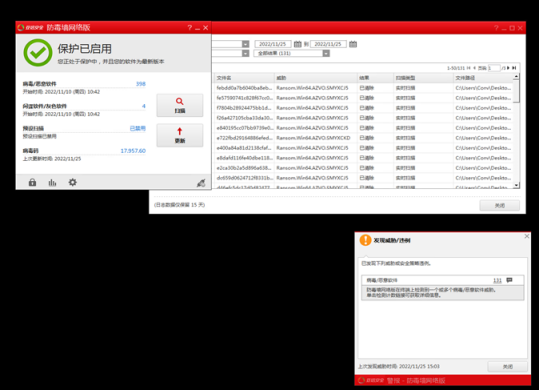This screenshot has width=539, height=390.
Task: Click the plug connection icon in main window
Action: point(201,183)
